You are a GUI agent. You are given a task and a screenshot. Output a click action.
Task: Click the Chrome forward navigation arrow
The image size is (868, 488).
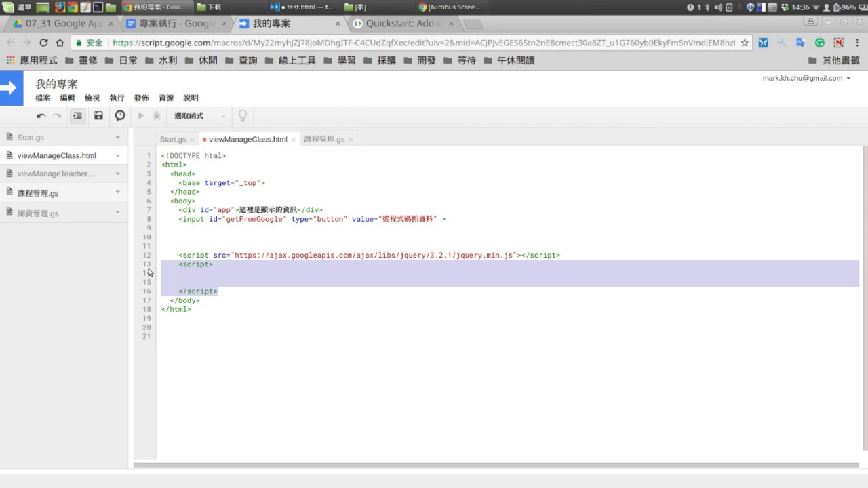tap(27, 43)
